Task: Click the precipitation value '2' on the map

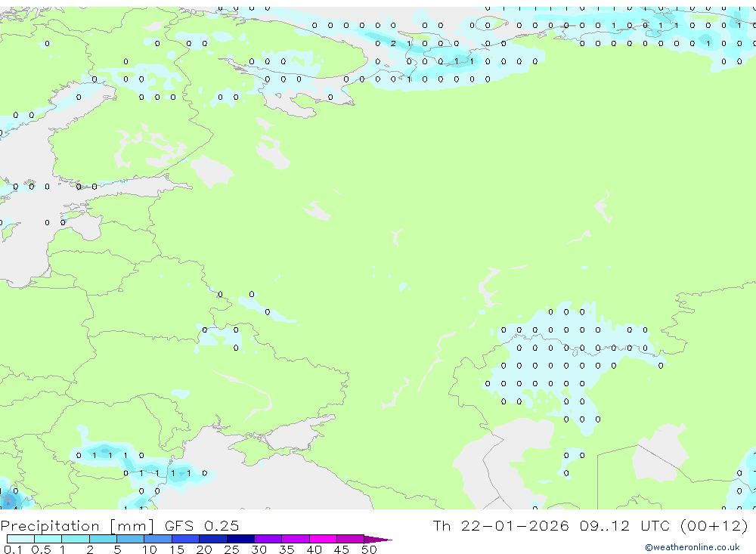Action: click(x=393, y=43)
